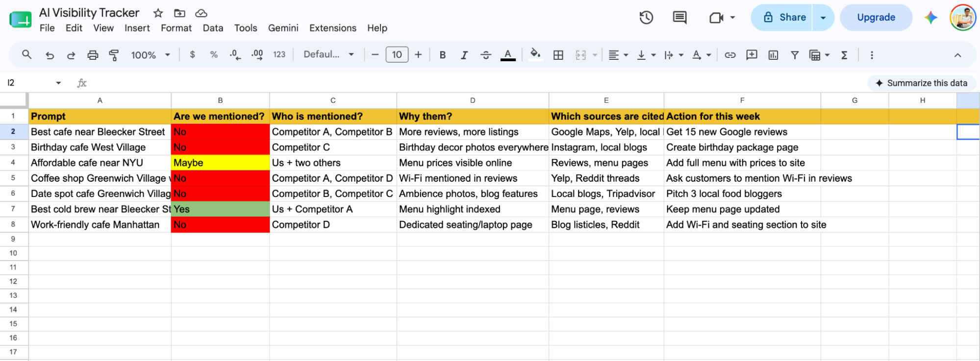Viewport: 980px width, 361px height.
Task: Open the comments panel icon
Action: pyautogui.click(x=679, y=18)
